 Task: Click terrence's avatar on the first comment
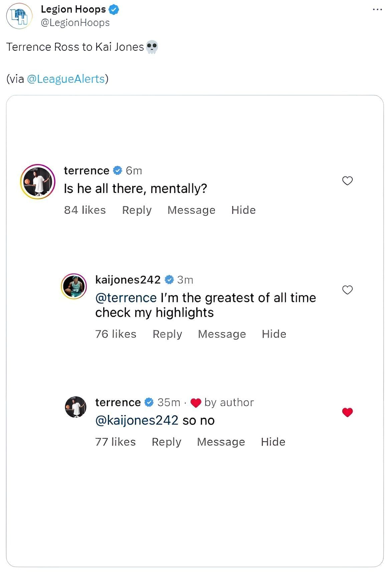click(38, 181)
